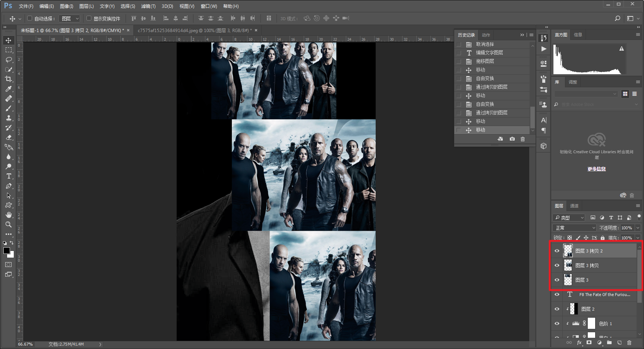
Task: Click the background color swatch
Action: pos(12,255)
